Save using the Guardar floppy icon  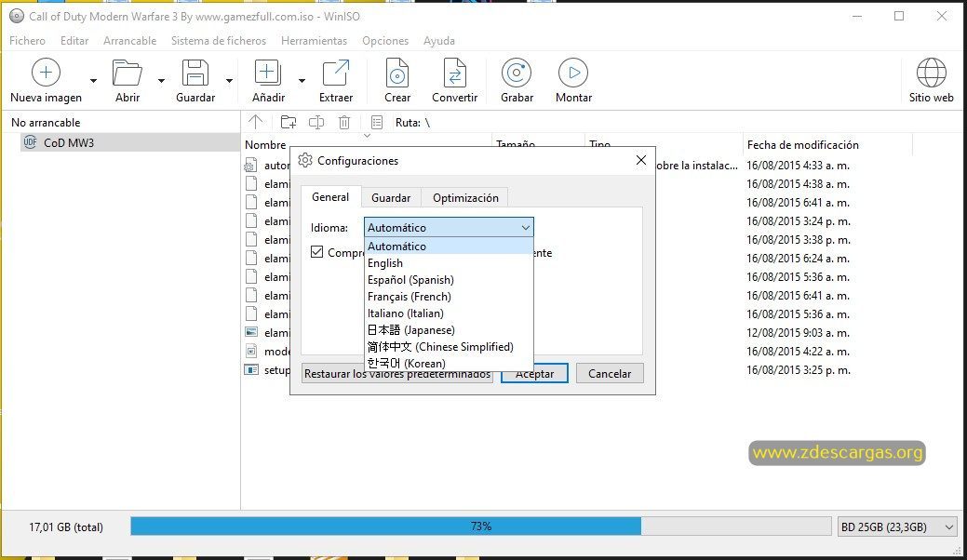coord(195,73)
